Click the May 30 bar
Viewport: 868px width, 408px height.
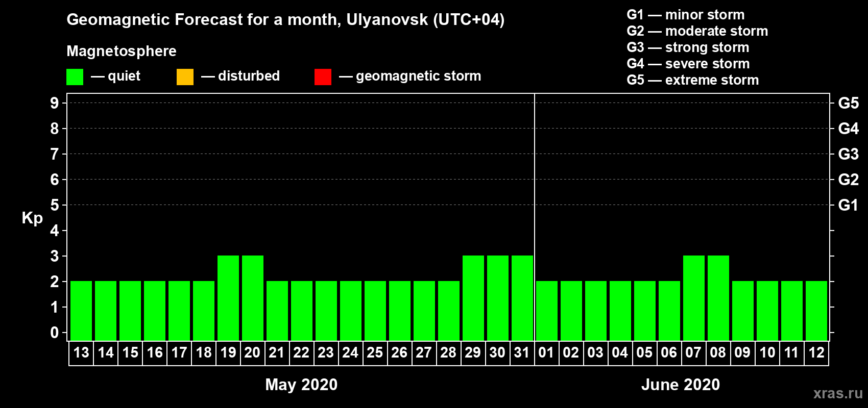tap(498, 298)
